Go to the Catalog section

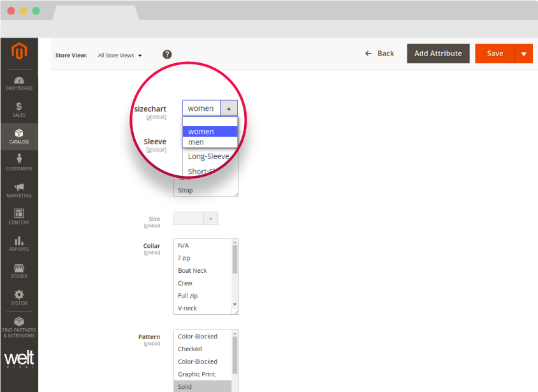click(18, 136)
